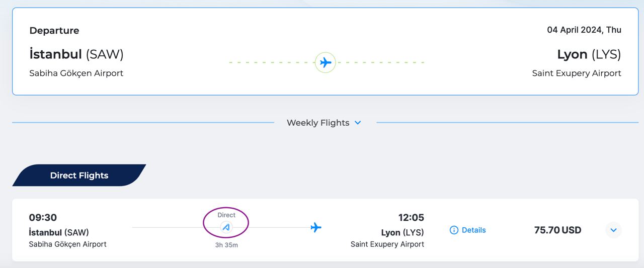The width and height of the screenshot is (644, 268).
Task: Click the Lyon (LYS) heading in the Departure card
Action: tap(589, 54)
